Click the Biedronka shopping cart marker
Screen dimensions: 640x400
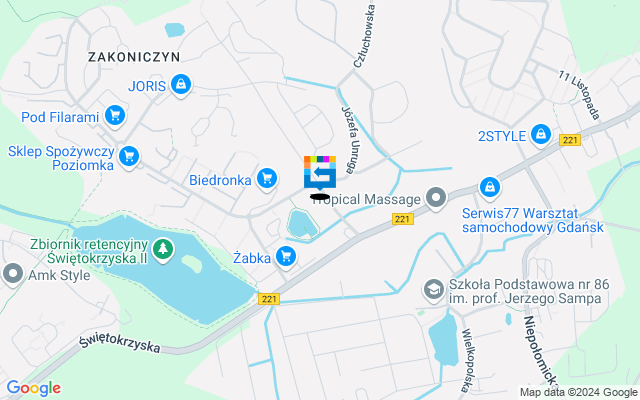point(267,179)
